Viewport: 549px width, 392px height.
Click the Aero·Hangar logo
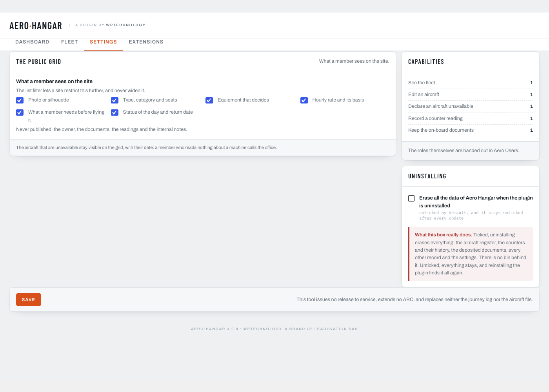36,26
